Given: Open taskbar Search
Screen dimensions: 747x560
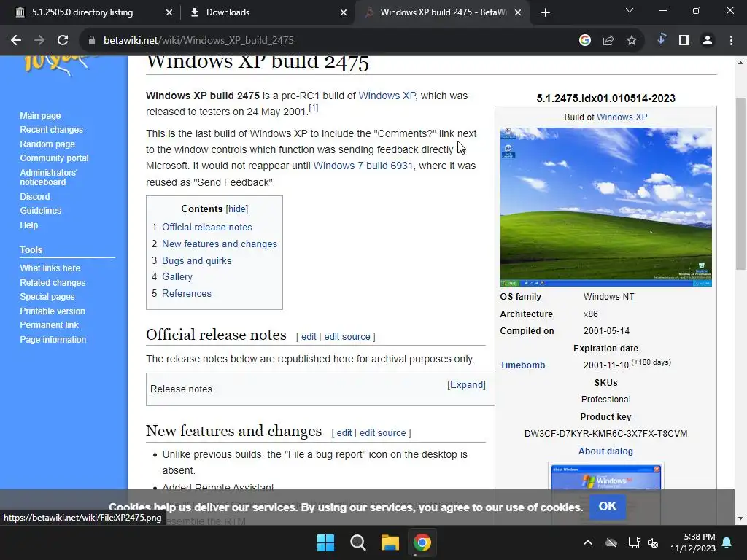Looking at the screenshot, I should [357, 542].
